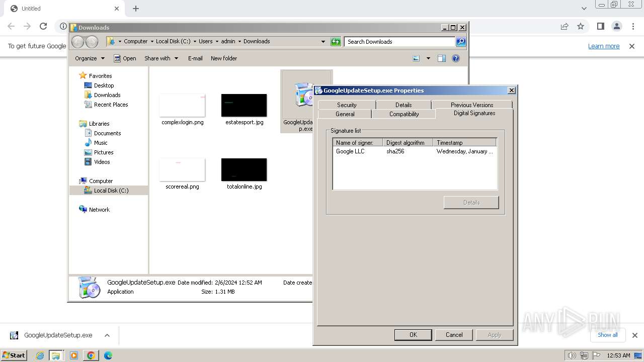The height and width of the screenshot is (362, 644).
Task: Switch to the General tab
Action: click(x=345, y=114)
